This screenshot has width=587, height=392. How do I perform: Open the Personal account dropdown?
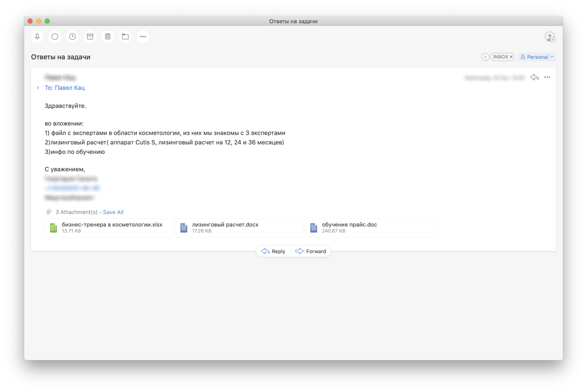coord(537,57)
